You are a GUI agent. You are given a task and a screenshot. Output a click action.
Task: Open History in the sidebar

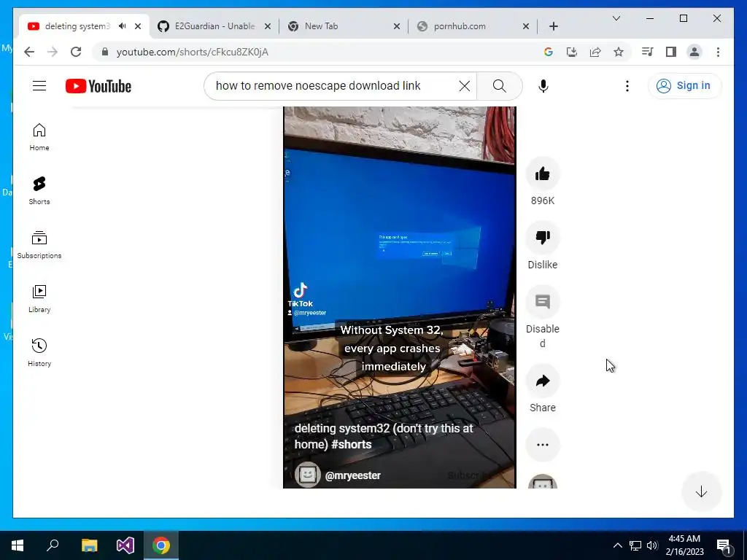[39, 353]
